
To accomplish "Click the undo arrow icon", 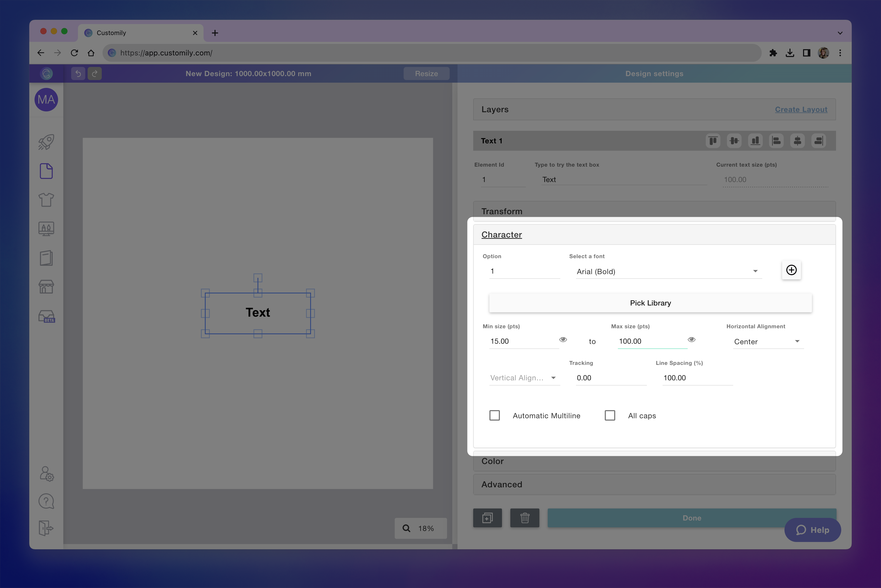I will coord(78,73).
